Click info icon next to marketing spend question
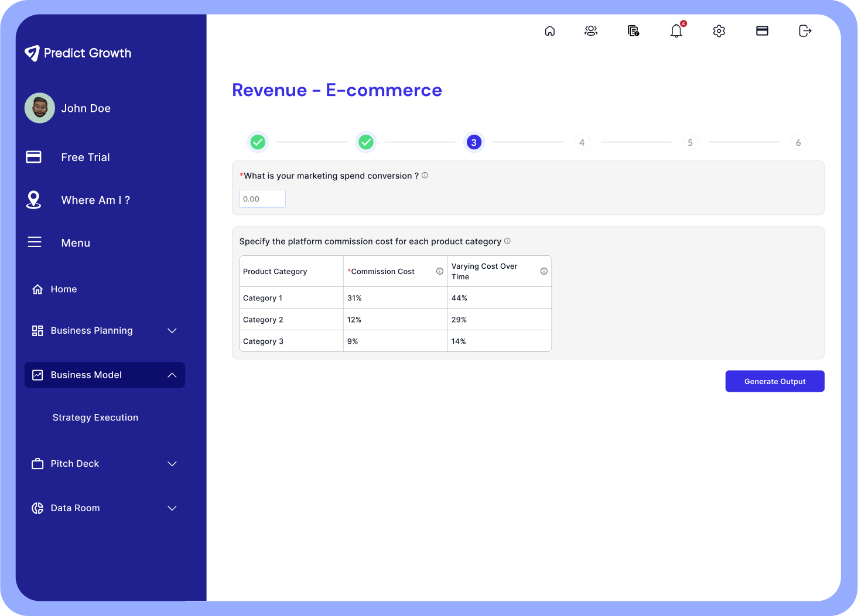858x616 pixels. pos(425,175)
